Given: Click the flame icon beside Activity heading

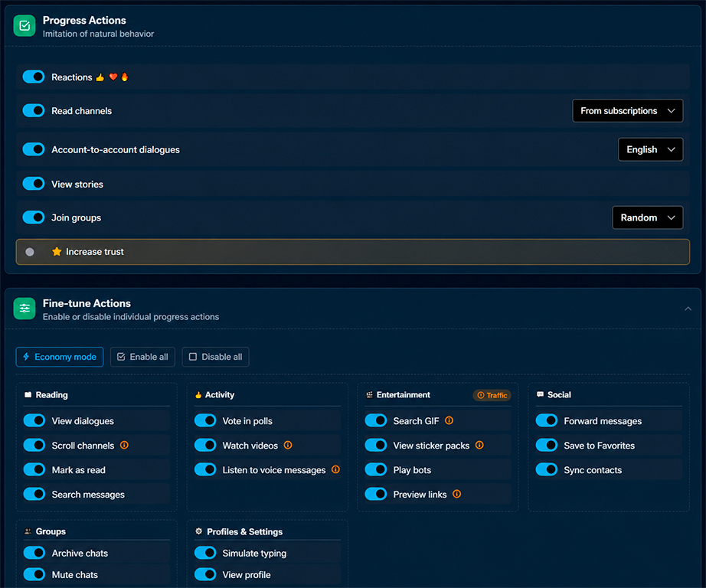Looking at the screenshot, I should [198, 395].
